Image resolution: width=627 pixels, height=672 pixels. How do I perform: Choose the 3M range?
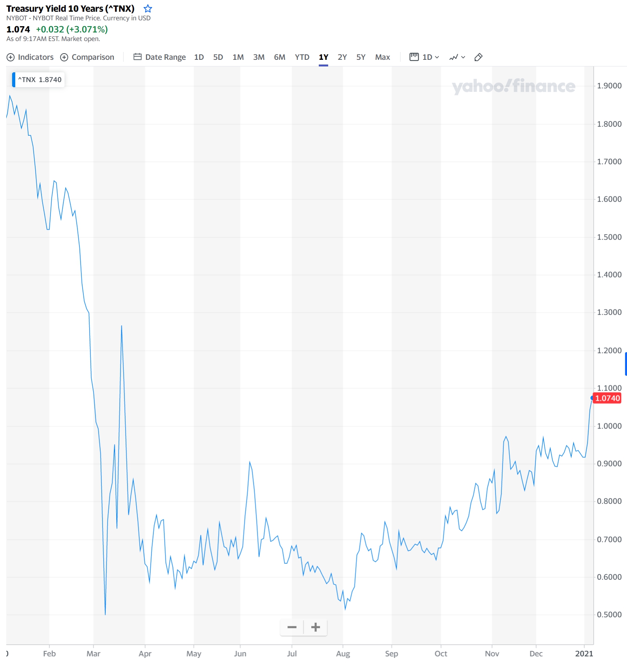pos(259,57)
